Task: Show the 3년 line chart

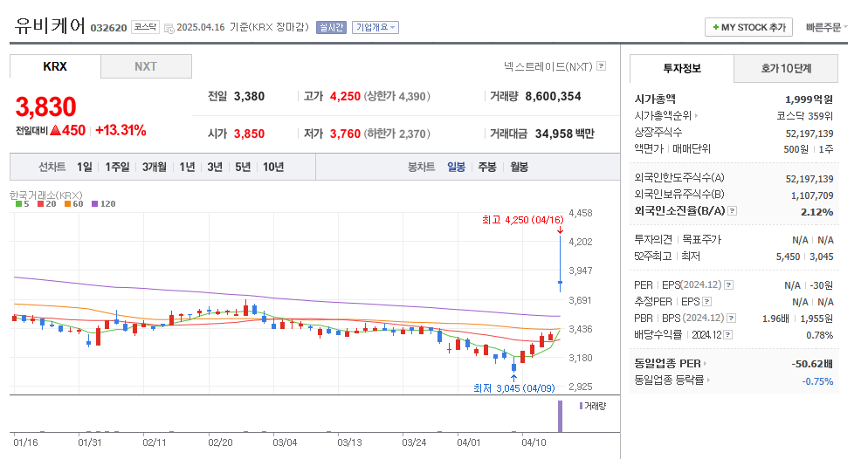Action: (215, 167)
